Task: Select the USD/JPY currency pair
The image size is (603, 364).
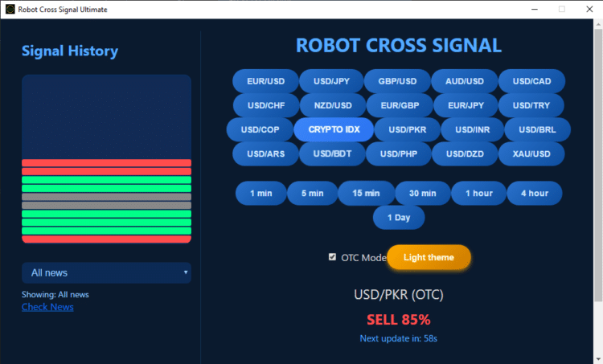Action: tap(331, 81)
